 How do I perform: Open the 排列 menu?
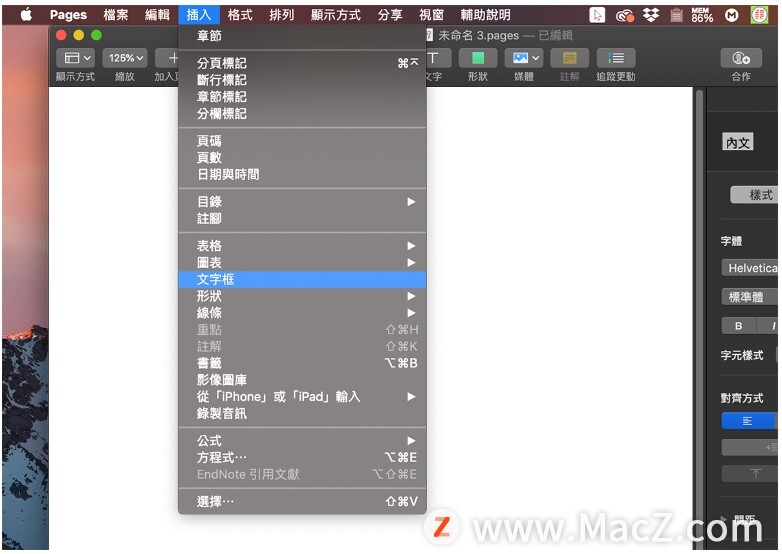[282, 15]
